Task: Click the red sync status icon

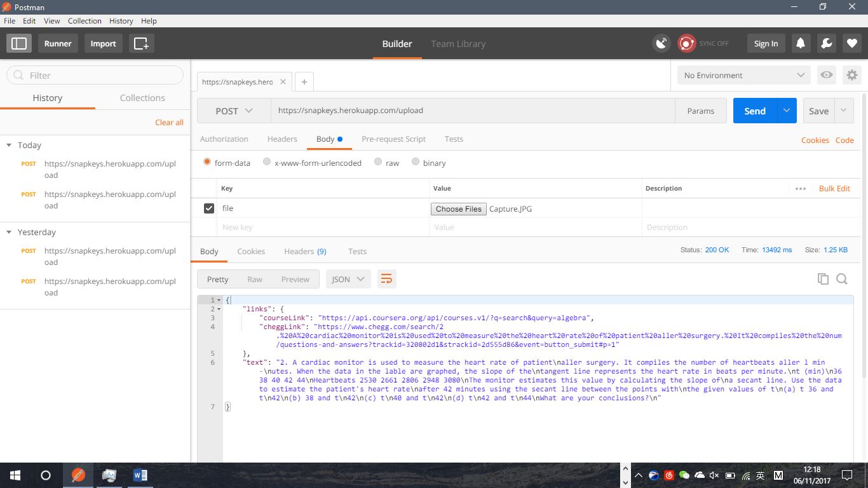Action: [686, 43]
